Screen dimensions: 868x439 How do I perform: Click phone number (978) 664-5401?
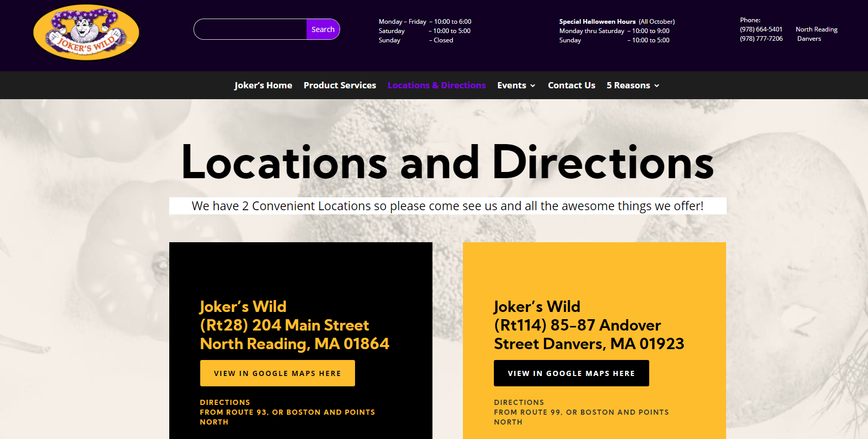(761, 29)
